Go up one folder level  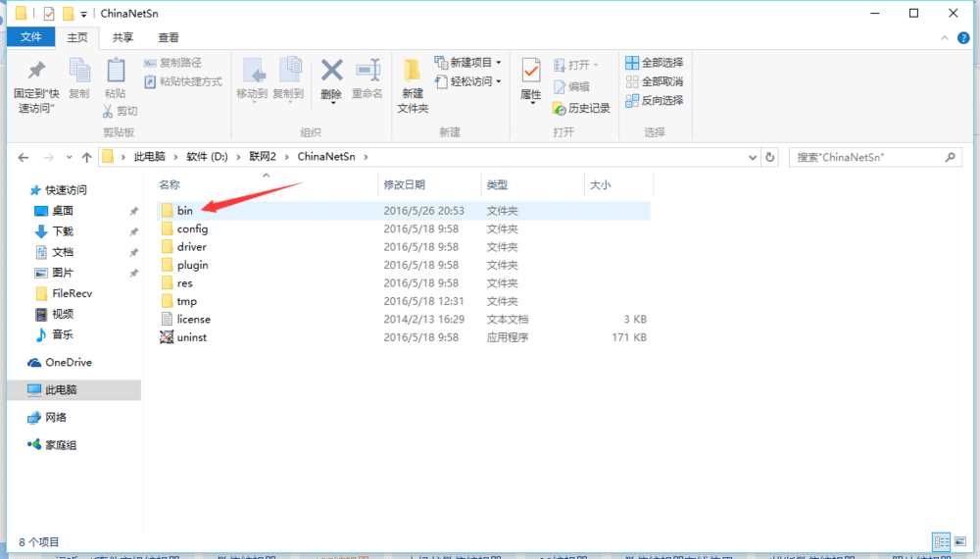click(x=87, y=157)
